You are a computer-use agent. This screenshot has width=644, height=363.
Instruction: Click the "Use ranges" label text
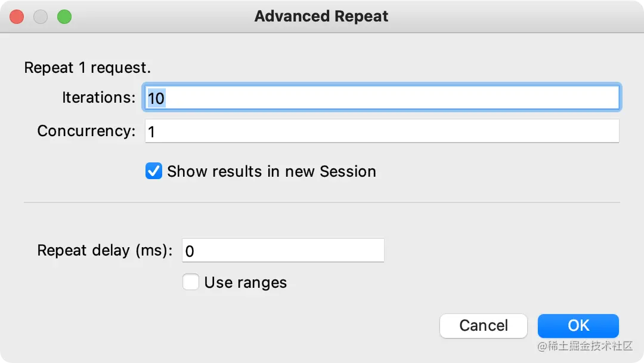click(244, 282)
